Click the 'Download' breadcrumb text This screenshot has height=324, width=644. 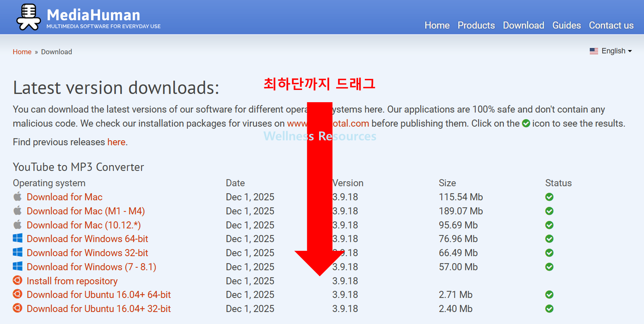click(56, 52)
